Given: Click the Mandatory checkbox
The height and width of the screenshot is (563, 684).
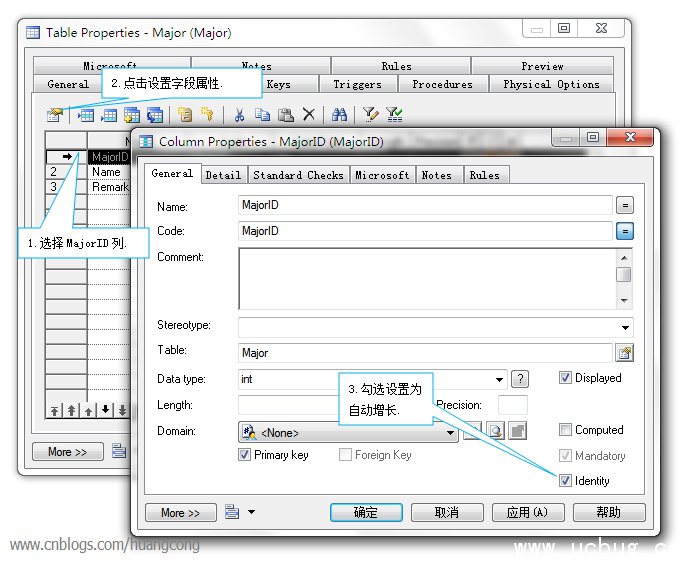Looking at the screenshot, I should [565, 456].
